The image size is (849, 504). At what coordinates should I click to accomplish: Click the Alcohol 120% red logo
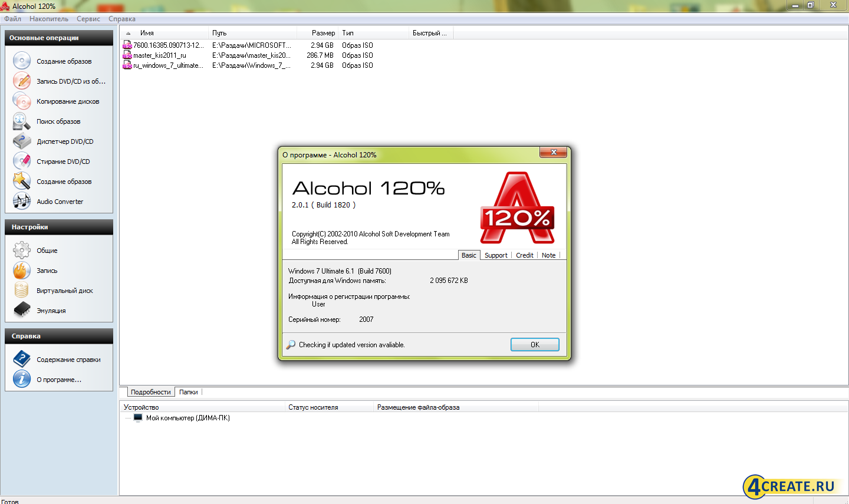tap(517, 207)
